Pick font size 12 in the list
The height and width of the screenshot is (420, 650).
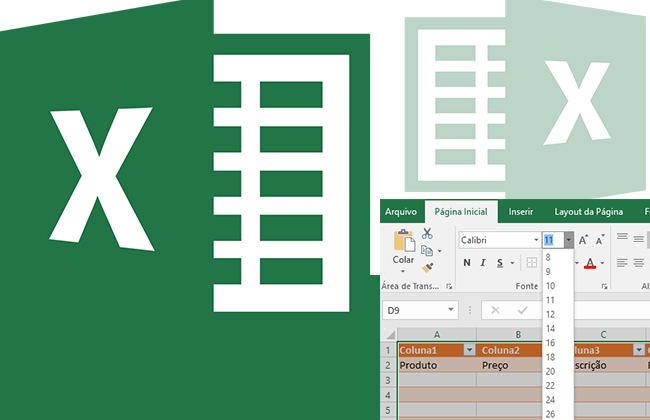[x=558, y=314]
